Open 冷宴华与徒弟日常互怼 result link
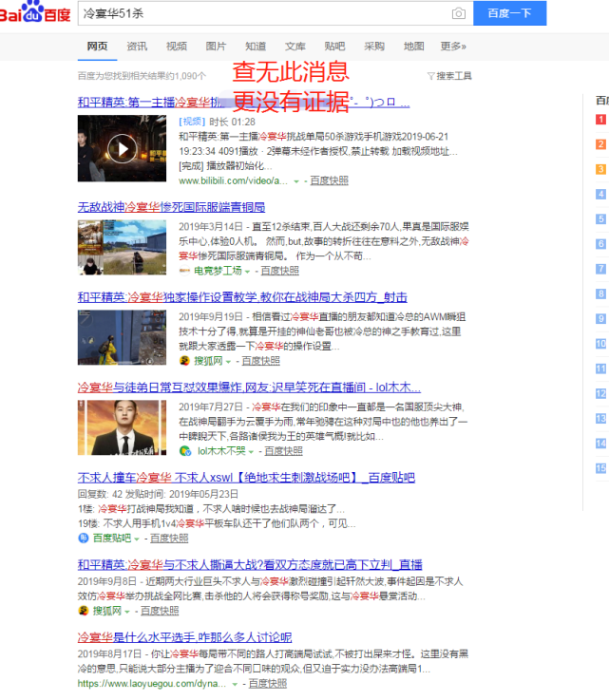 pyautogui.click(x=249, y=388)
